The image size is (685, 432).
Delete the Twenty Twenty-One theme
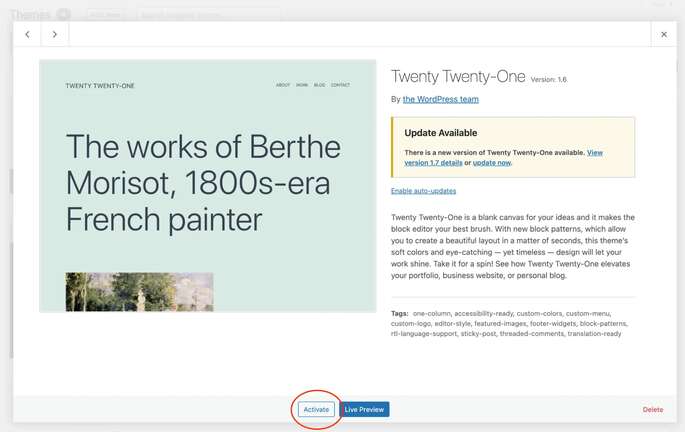pyautogui.click(x=653, y=409)
